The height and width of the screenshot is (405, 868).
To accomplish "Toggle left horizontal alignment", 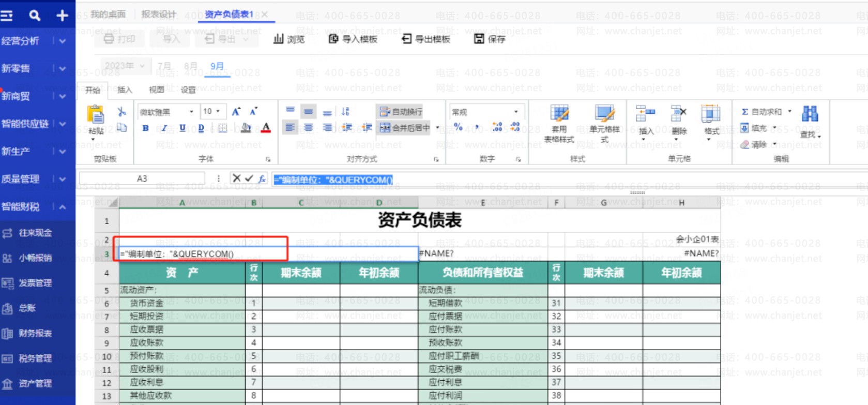I will 291,127.
